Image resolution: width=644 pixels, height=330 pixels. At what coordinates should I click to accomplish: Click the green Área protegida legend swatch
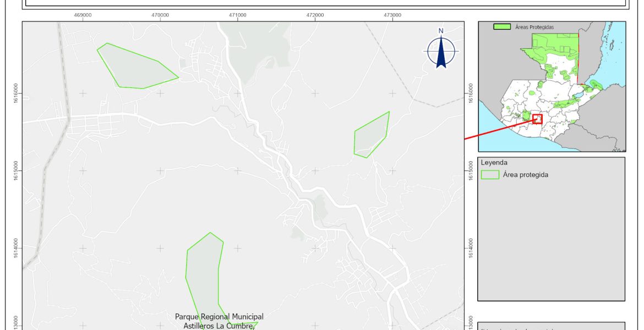pos(489,175)
